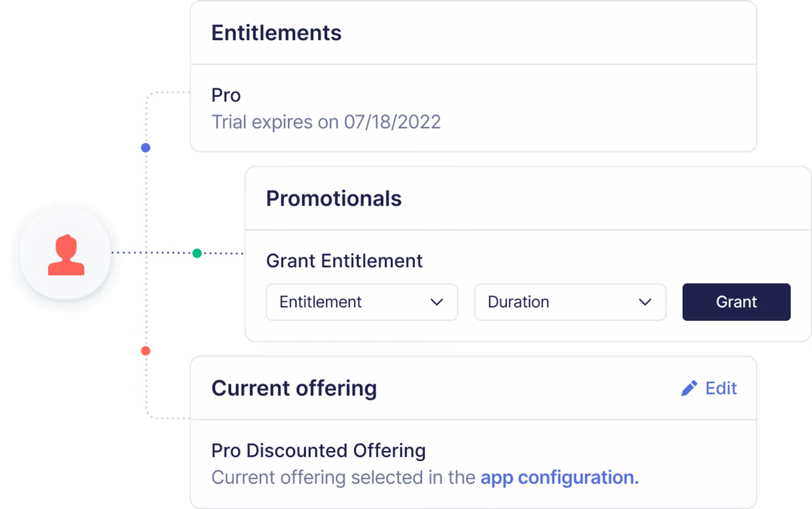Click the blue connector dot
The image size is (812, 509).
pyautogui.click(x=146, y=148)
